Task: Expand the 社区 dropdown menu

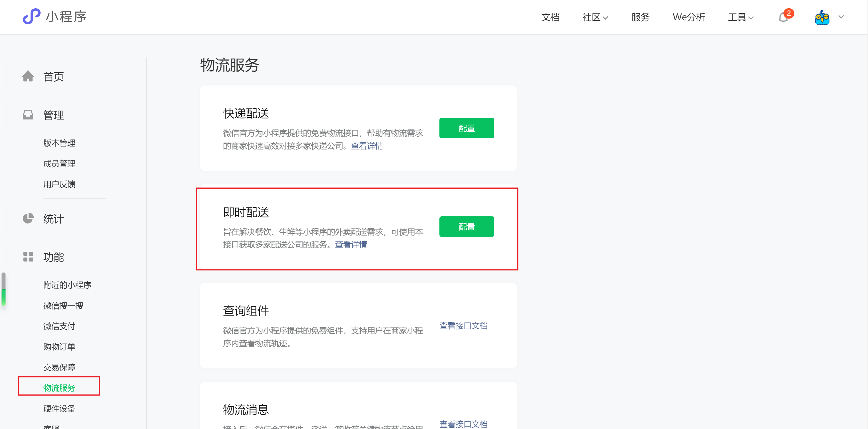Action: pyautogui.click(x=595, y=17)
